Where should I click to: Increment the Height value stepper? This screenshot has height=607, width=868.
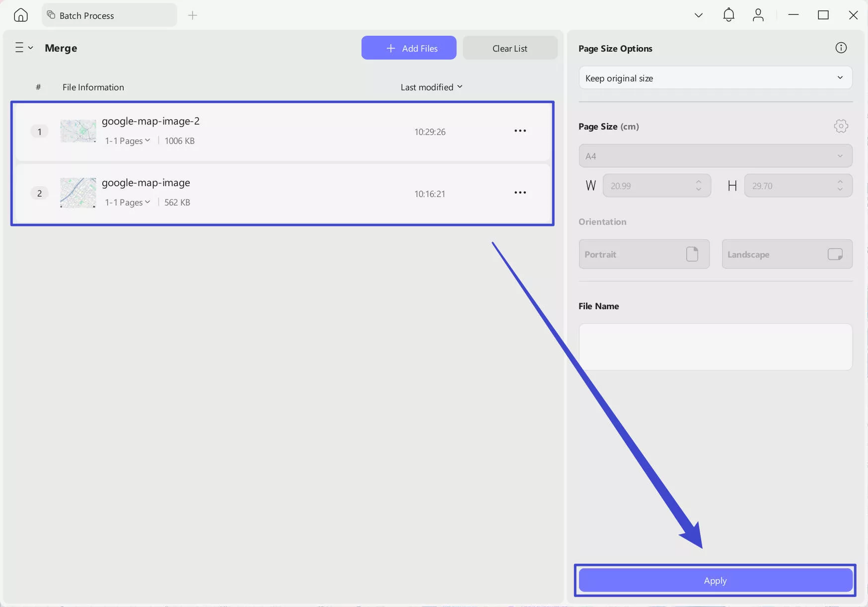point(840,182)
